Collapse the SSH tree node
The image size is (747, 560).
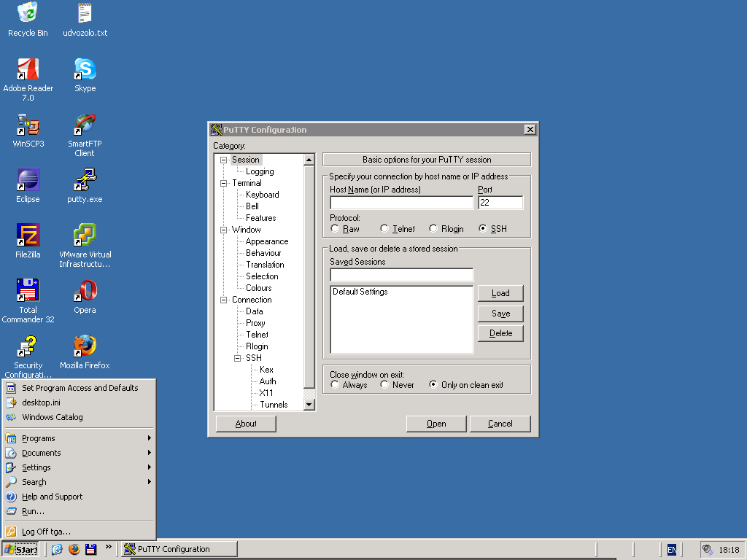(x=237, y=358)
